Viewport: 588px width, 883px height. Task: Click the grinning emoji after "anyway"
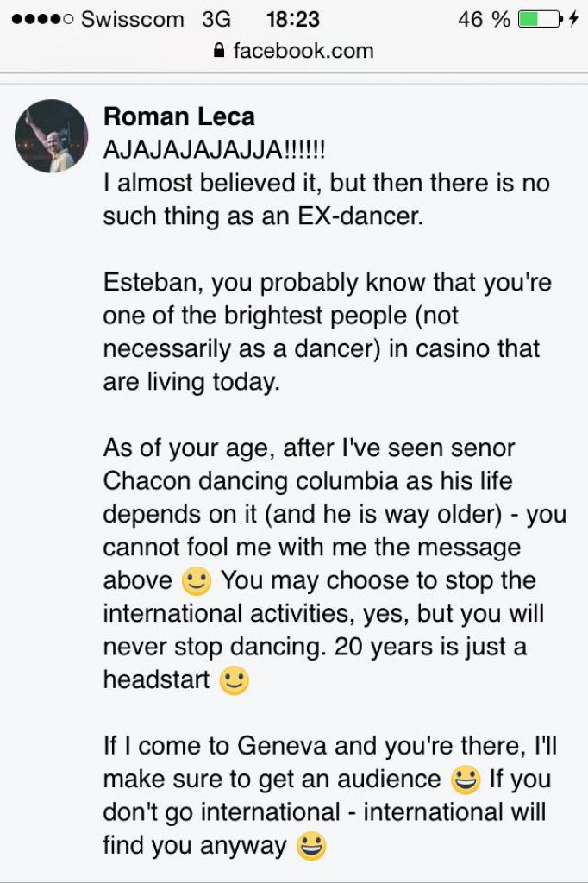pyautogui.click(x=310, y=848)
